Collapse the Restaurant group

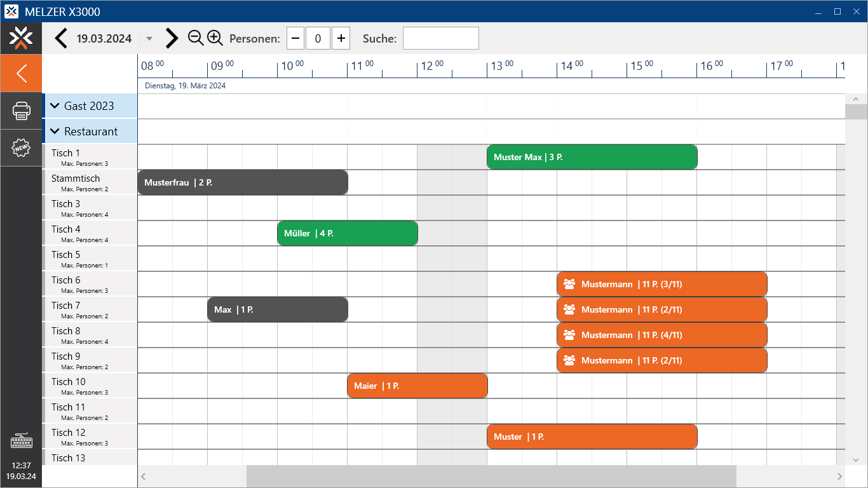tap(54, 132)
